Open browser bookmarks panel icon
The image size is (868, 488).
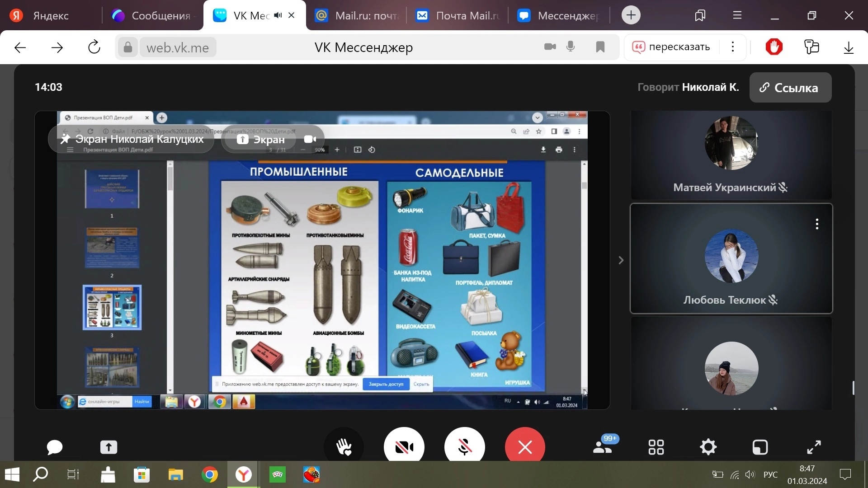click(700, 15)
